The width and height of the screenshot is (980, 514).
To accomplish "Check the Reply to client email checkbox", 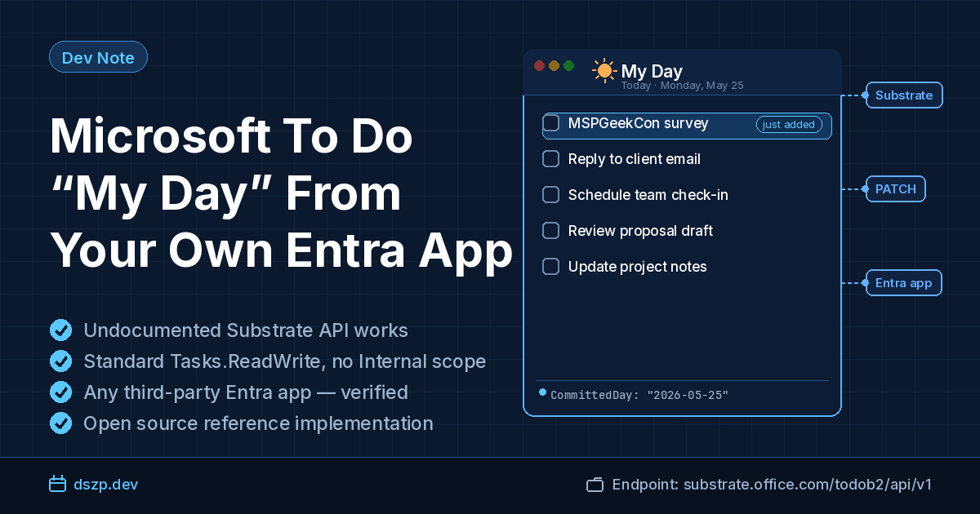I will (x=551, y=159).
